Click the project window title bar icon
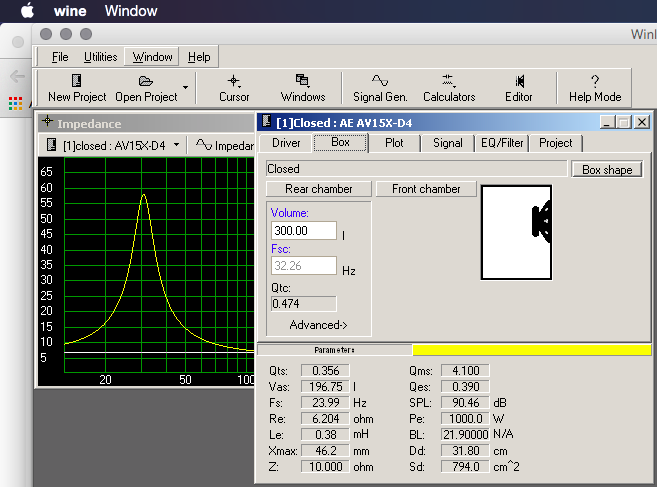This screenshot has width=657, height=487. (x=266, y=121)
